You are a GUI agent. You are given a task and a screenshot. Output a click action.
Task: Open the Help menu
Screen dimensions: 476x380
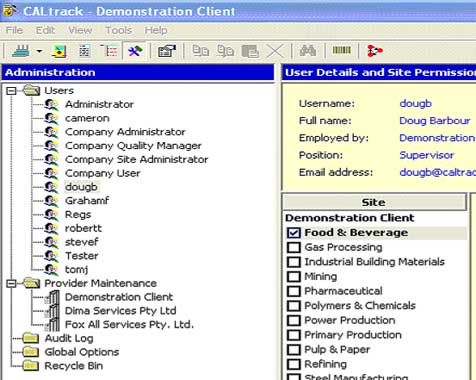(x=156, y=30)
